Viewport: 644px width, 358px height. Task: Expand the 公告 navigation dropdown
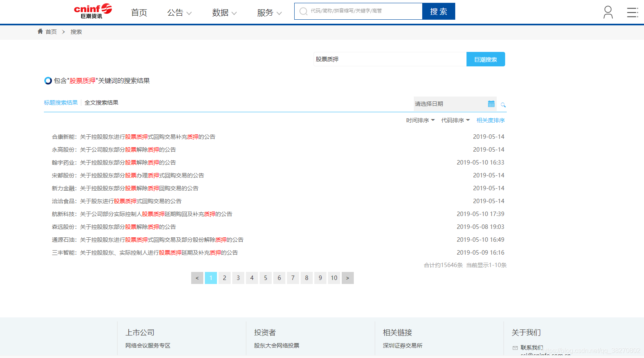tap(179, 12)
